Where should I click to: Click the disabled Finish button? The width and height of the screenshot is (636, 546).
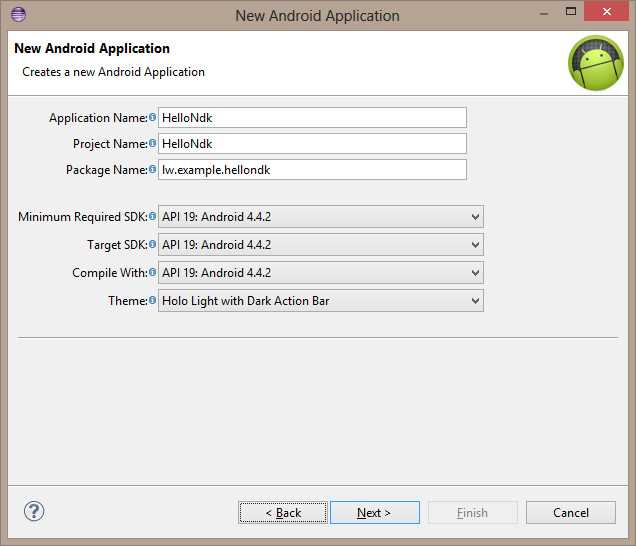click(473, 513)
